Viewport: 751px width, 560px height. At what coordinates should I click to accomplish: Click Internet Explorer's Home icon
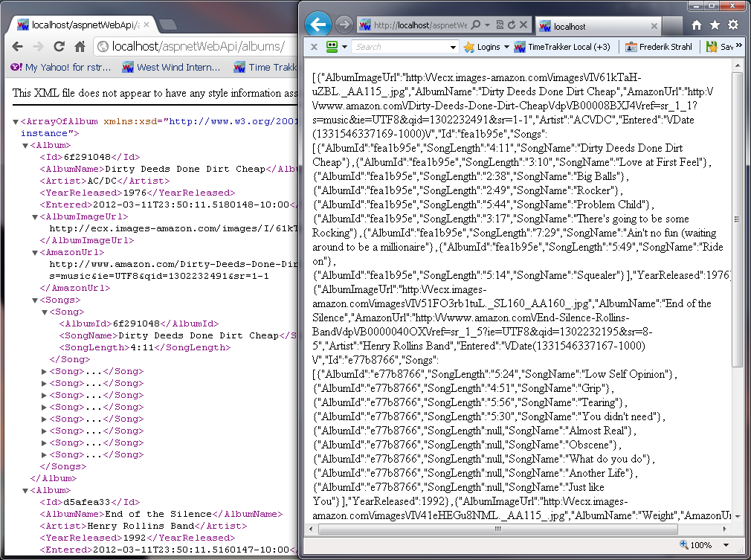click(x=697, y=25)
